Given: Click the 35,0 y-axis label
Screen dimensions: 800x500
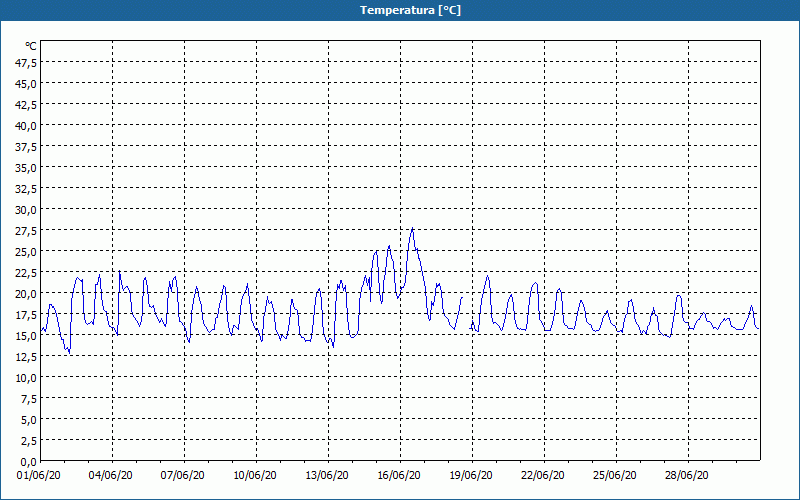Looking at the screenshot, I should [x=26, y=168].
